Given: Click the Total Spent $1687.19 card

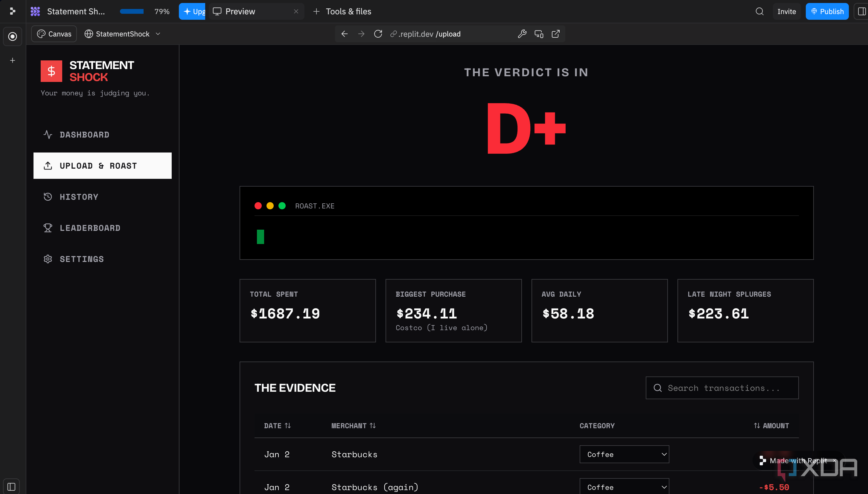Looking at the screenshot, I should [307, 310].
